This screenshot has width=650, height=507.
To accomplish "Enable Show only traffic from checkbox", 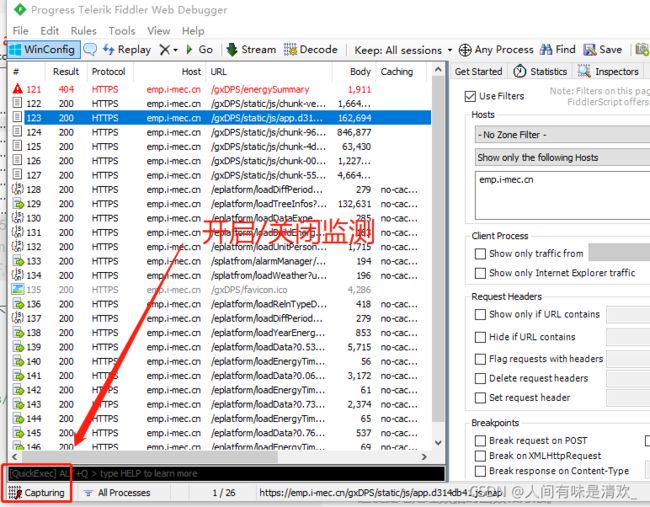I will (480, 254).
